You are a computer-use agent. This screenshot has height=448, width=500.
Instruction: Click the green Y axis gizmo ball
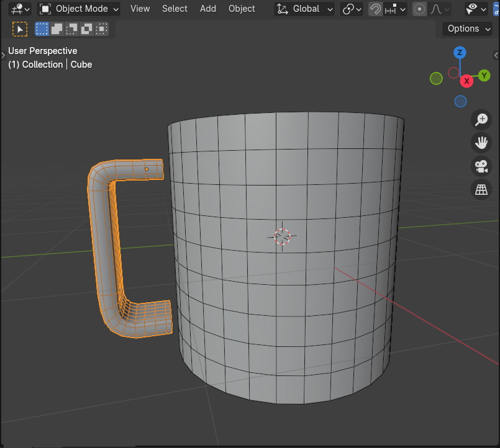484,76
